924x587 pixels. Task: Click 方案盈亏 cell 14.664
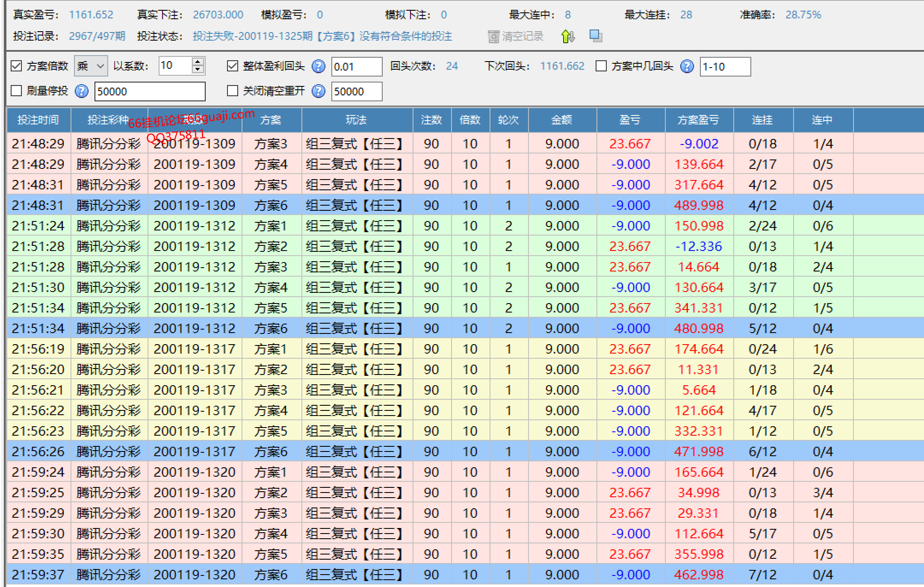coord(699,267)
